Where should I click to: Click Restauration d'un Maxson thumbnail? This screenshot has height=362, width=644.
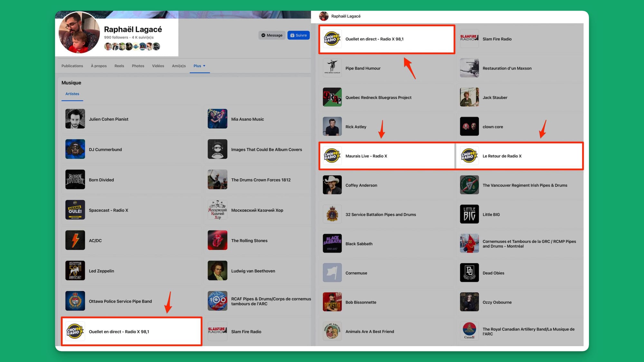(469, 68)
